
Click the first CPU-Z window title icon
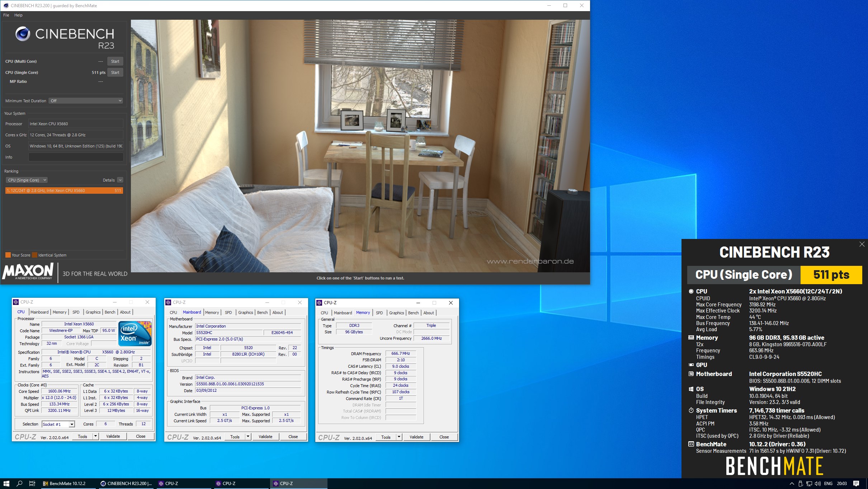(x=16, y=302)
